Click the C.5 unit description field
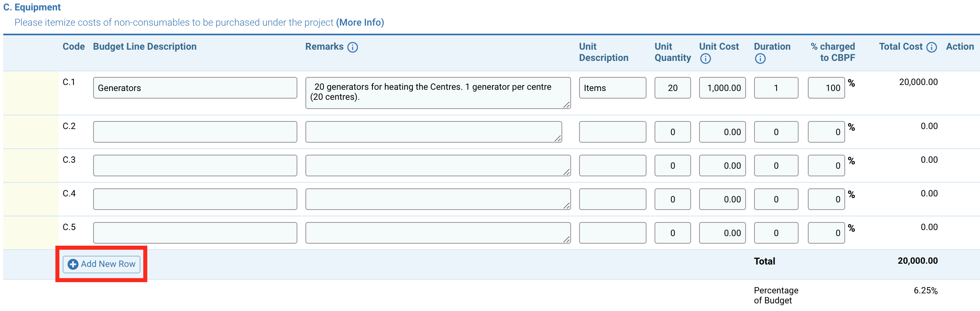980x311 pixels. pos(612,233)
